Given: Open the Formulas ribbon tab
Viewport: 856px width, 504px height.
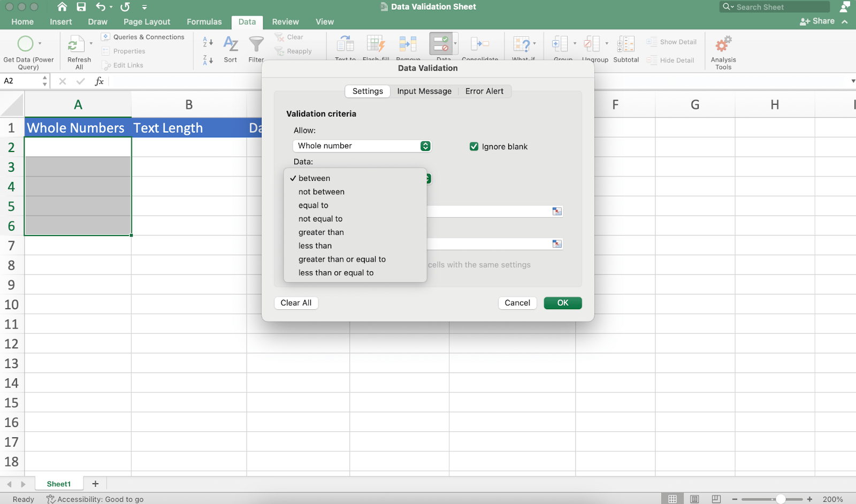Looking at the screenshot, I should pyautogui.click(x=204, y=21).
